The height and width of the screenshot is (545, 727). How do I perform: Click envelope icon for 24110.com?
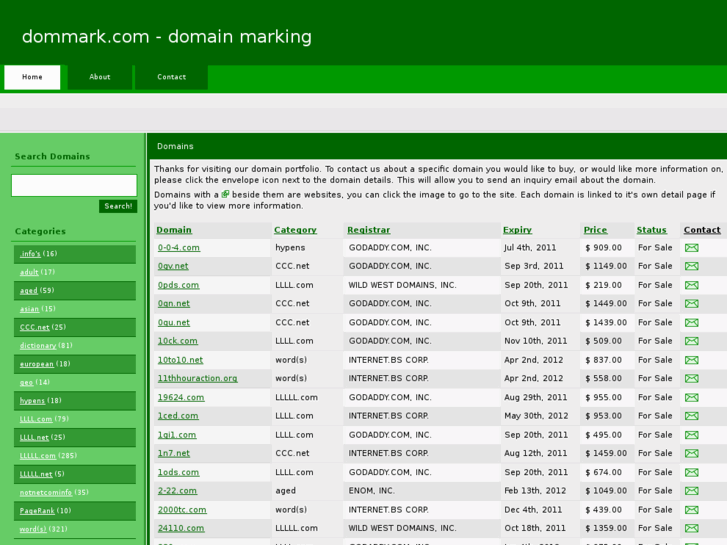691,529
